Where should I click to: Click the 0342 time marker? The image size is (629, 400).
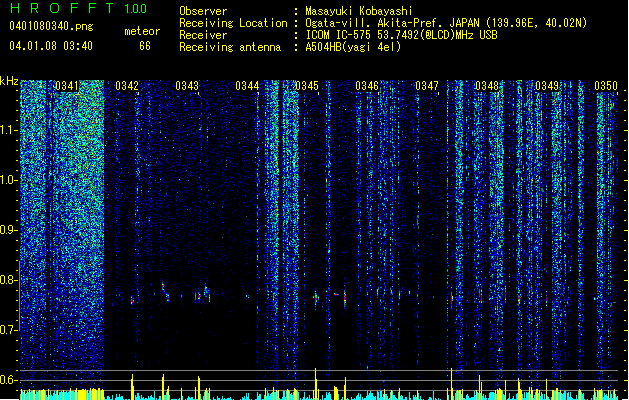pyautogui.click(x=127, y=86)
